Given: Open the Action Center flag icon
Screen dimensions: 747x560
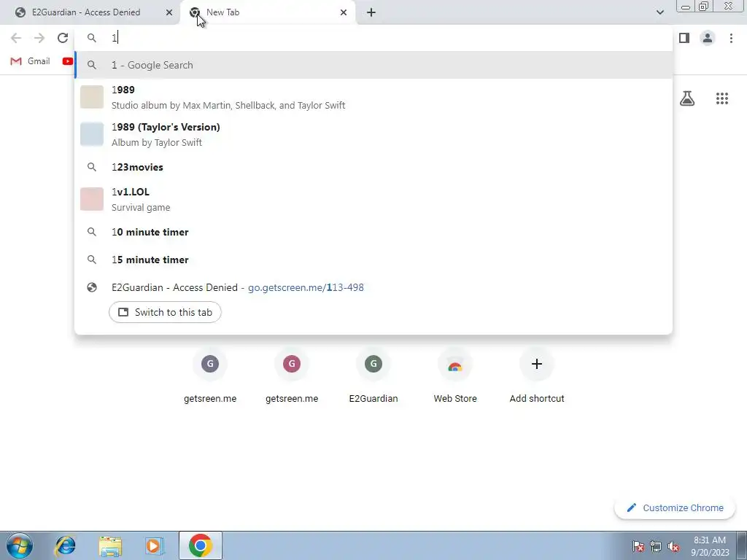Looking at the screenshot, I should click(638, 546).
